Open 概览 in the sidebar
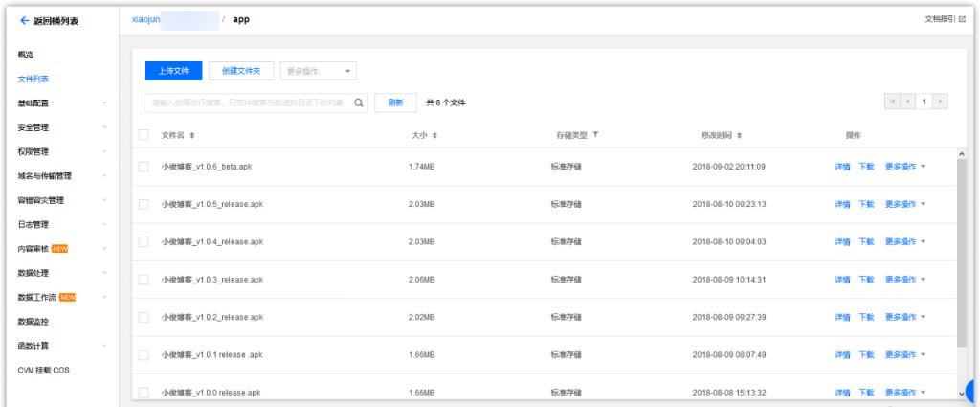Viewport: 980px width, 407px height. coord(26,55)
